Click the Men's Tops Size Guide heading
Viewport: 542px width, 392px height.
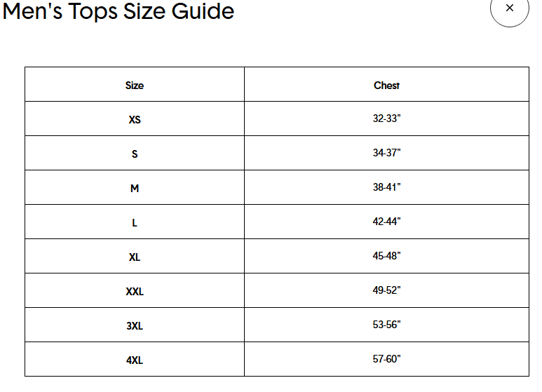118,11
